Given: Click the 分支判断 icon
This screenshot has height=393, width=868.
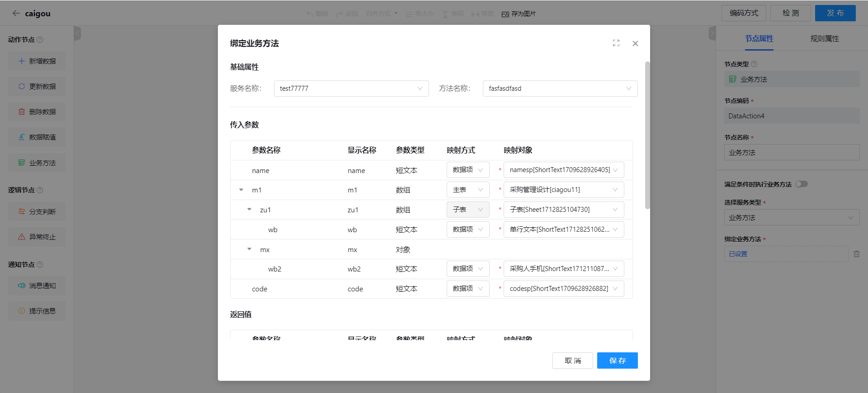Looking at the screenshot, I should 22,211.
